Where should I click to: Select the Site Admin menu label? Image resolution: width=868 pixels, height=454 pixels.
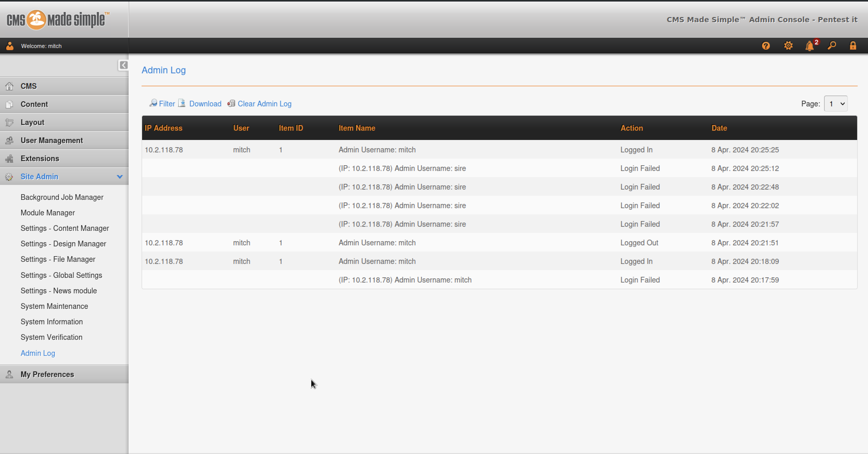tap(40, 177)
